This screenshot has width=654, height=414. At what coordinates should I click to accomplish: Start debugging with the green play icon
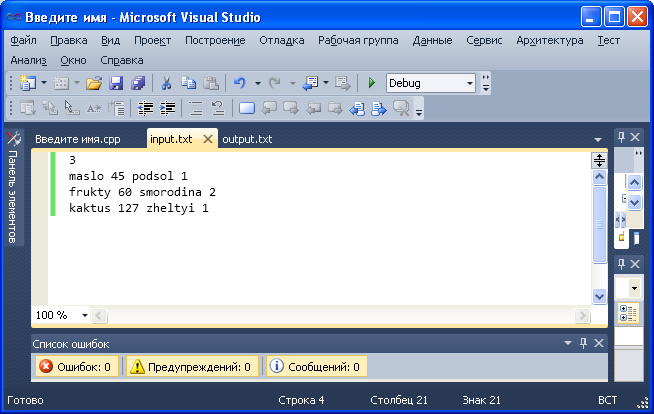(x=372, y=83)
